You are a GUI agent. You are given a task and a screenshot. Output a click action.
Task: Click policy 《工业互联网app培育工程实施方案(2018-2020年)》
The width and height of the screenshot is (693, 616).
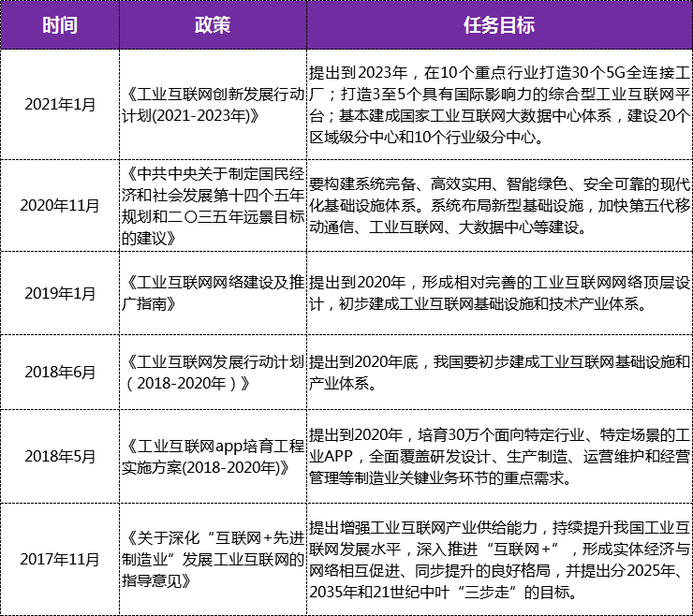point(213,456)
